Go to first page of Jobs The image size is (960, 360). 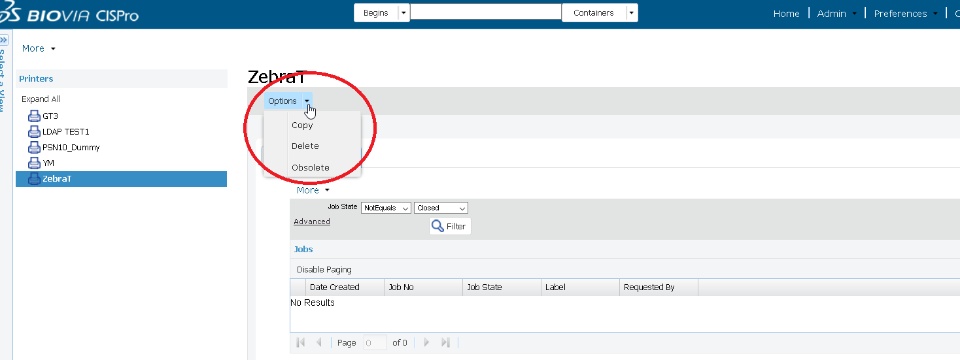[x=301, y=342]
